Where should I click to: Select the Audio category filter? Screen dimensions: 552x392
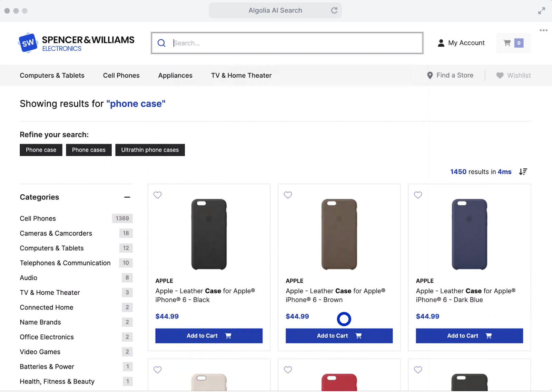click(x=29, y=277)
